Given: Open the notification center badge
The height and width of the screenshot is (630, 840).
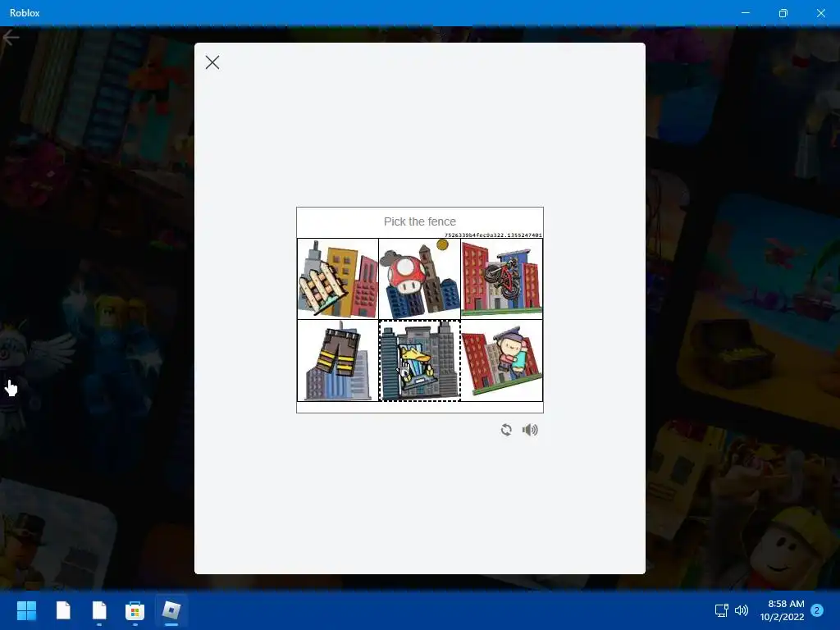Looking at the screenshot, I should coord(817,610).
